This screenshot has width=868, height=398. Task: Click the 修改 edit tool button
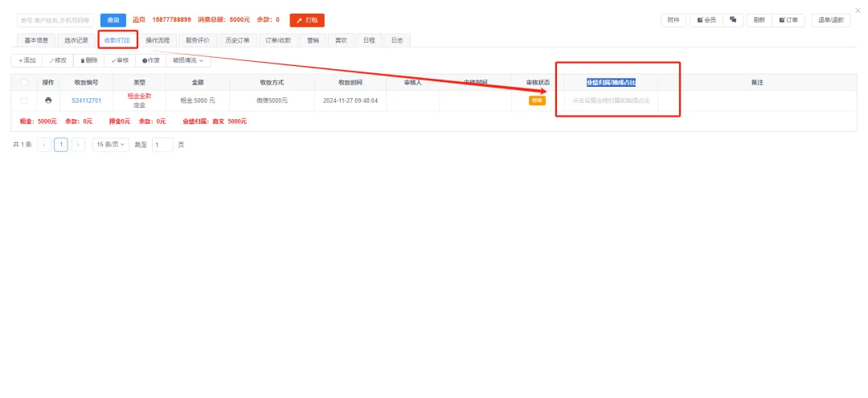(58, 60)
